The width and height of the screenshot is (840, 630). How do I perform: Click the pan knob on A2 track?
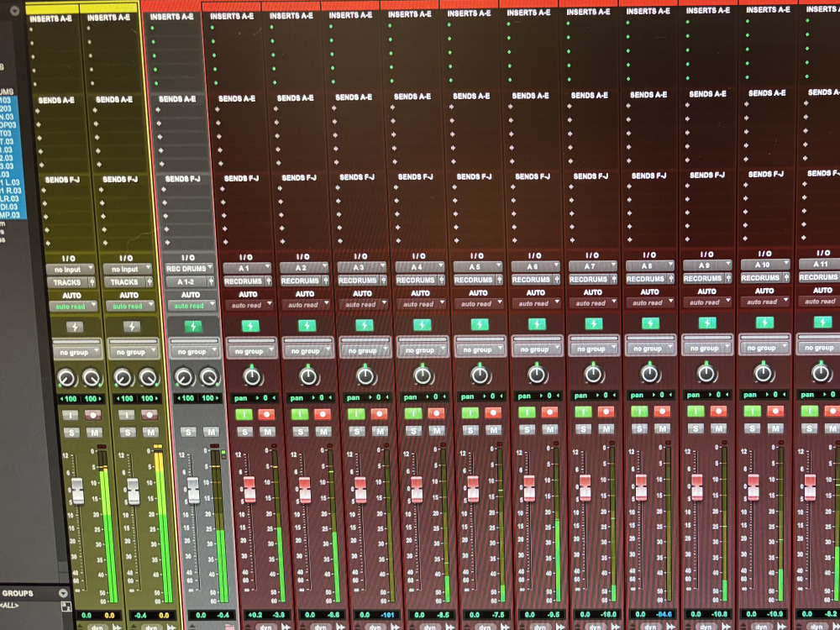pyautogui.click(x=309, y=375)
